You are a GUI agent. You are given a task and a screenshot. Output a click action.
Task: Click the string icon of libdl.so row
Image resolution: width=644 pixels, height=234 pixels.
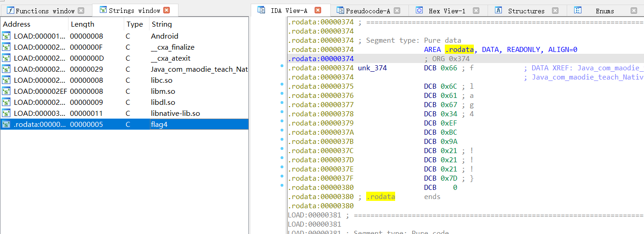[x=6, y=102]
